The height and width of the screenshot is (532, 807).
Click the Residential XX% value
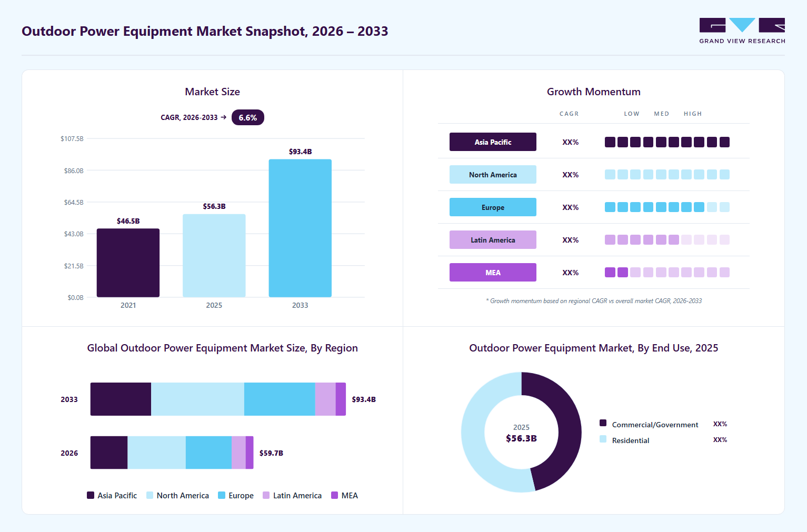click(x=720, y=440)
